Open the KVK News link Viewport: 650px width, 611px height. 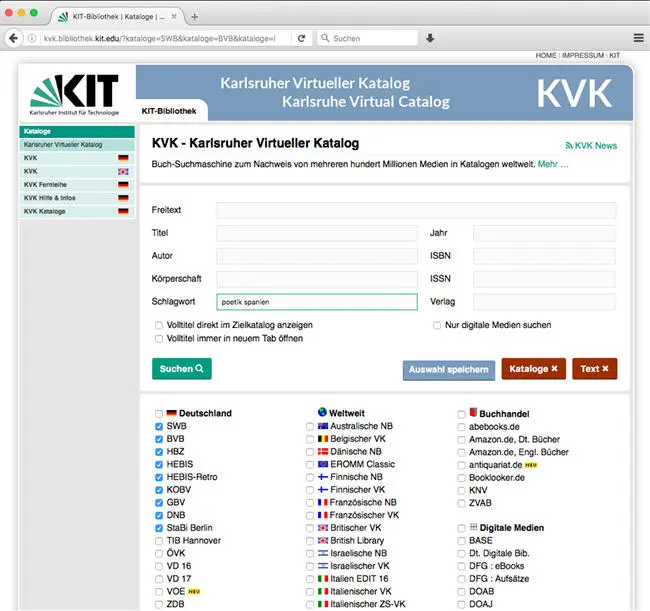tap(596, 145)
